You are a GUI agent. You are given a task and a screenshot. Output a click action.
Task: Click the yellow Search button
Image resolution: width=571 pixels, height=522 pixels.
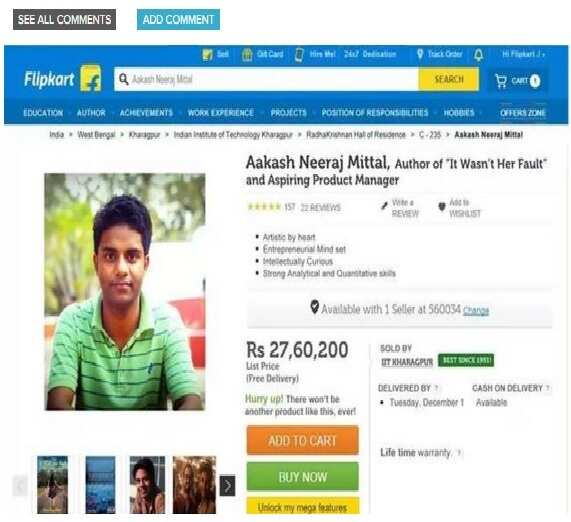[449, 79]
